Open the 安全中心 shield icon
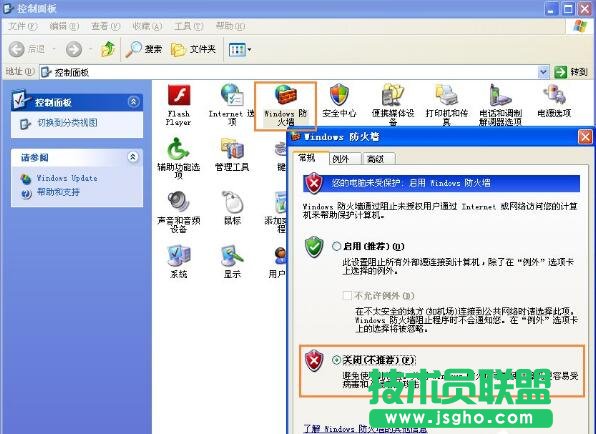Viewport: 596px width, 434px height. tap(339, 101)
